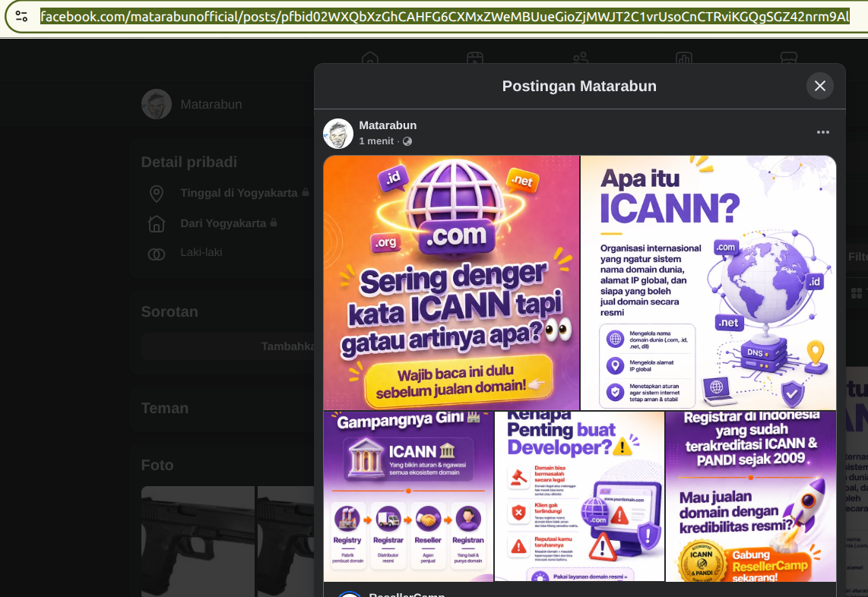Click the location pin icon beside Tinggal di Yogyakarta
The image size is (868, 597).
click(157, 194)
